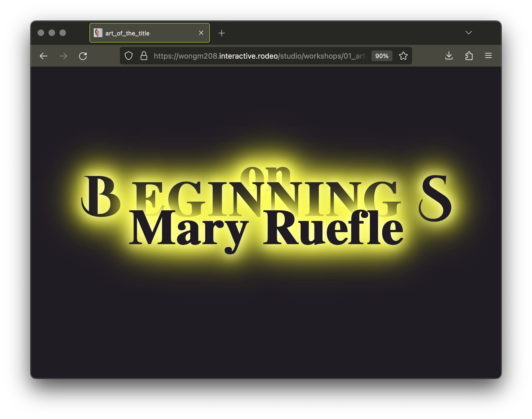Open a new tab with plus
This screenshot has width=532, height=419.
(x=222, y=33)
